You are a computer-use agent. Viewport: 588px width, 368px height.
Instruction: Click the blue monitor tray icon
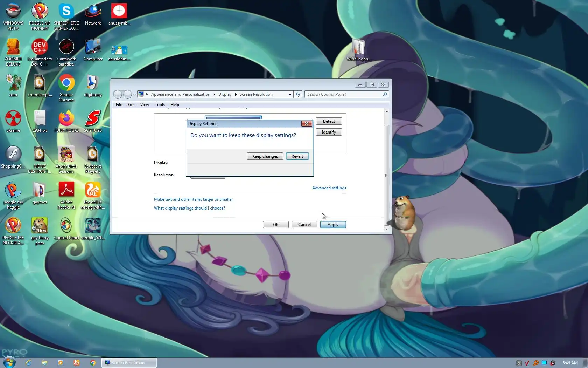[x=544, y=363]
